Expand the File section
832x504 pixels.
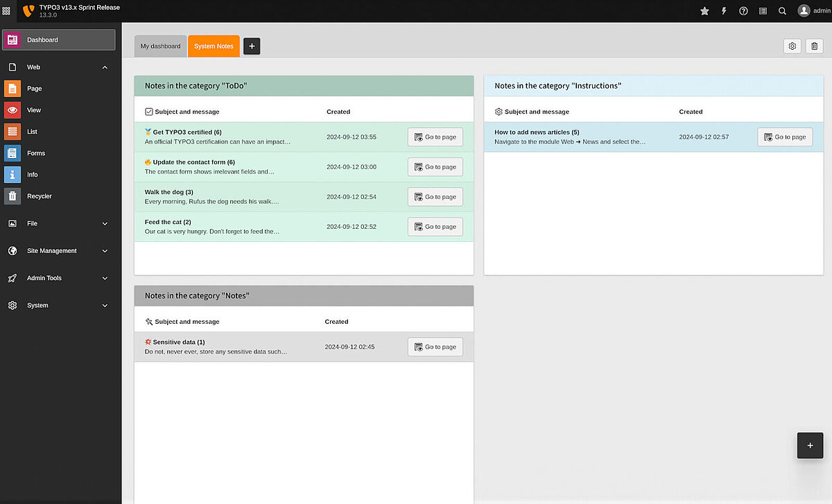point(58,223)
